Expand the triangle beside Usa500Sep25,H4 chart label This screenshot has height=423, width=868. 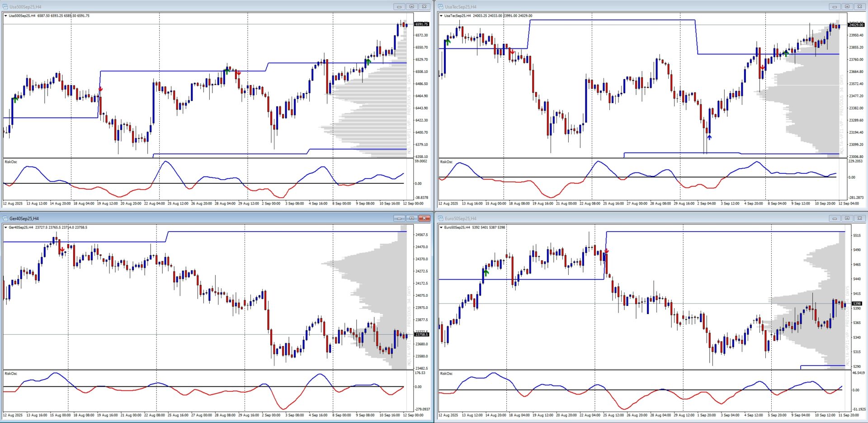(5, 16)
